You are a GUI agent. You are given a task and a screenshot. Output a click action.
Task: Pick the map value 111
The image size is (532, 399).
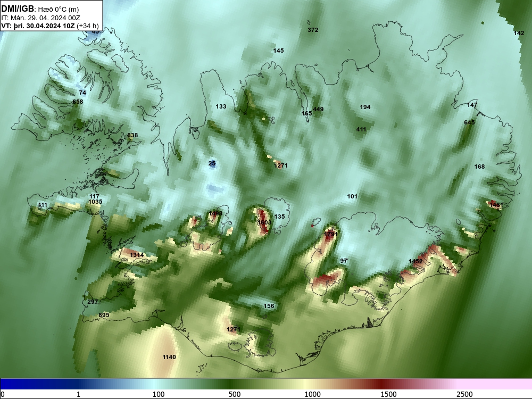[x=43, y=205]
